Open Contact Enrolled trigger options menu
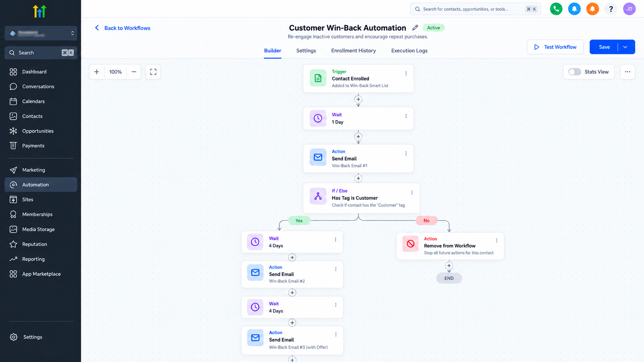The height and width of the screenshot is (362, 644). [x=406, y=73]
